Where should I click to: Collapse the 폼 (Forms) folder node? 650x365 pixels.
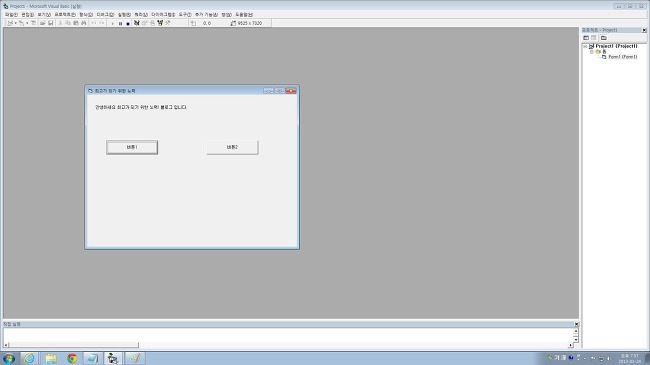pos(592,52)
